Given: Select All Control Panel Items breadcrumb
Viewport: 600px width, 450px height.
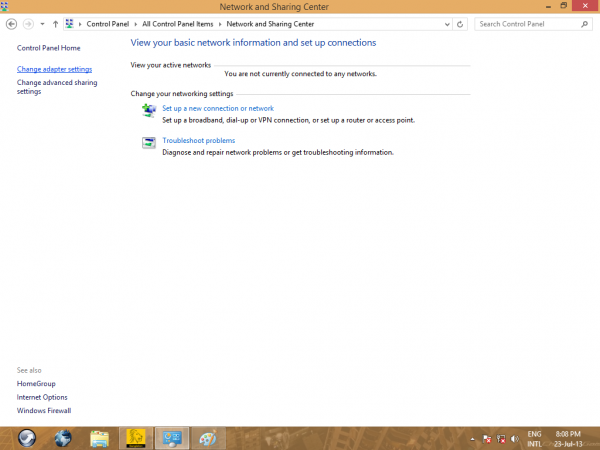Looking at the screenshot, I should (x=178, y=24).
